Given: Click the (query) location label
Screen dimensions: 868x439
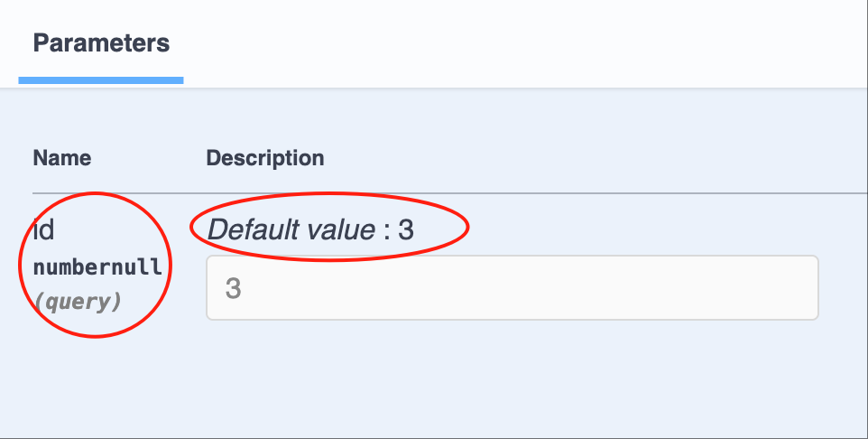Looking at the screenshot, I should (x=78, y=302).
